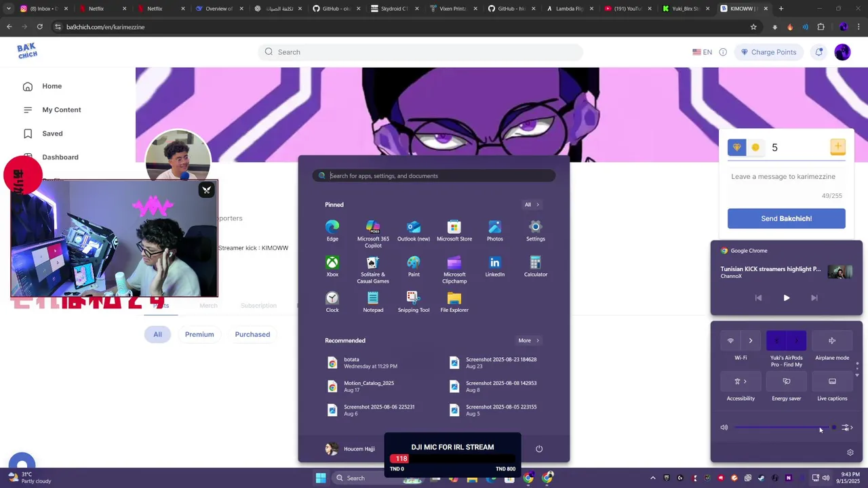868x488 pixels.
Task: Open the EN language selector
Action: click(702, 52)
